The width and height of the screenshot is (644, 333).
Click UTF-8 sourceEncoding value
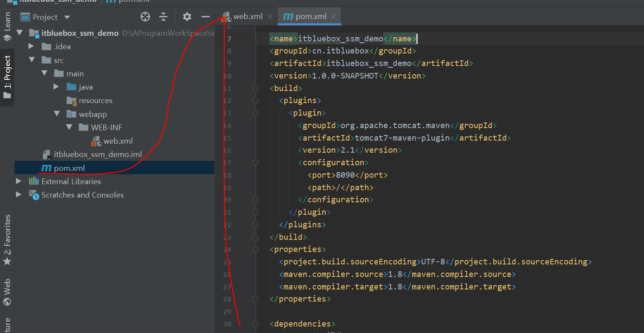click(x=433, y=262)
